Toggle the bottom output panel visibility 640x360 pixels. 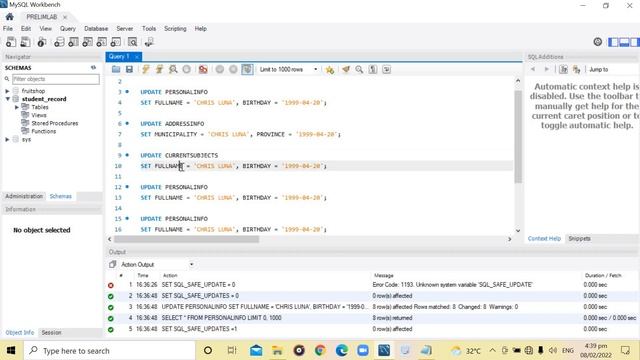tap(624, 42)
